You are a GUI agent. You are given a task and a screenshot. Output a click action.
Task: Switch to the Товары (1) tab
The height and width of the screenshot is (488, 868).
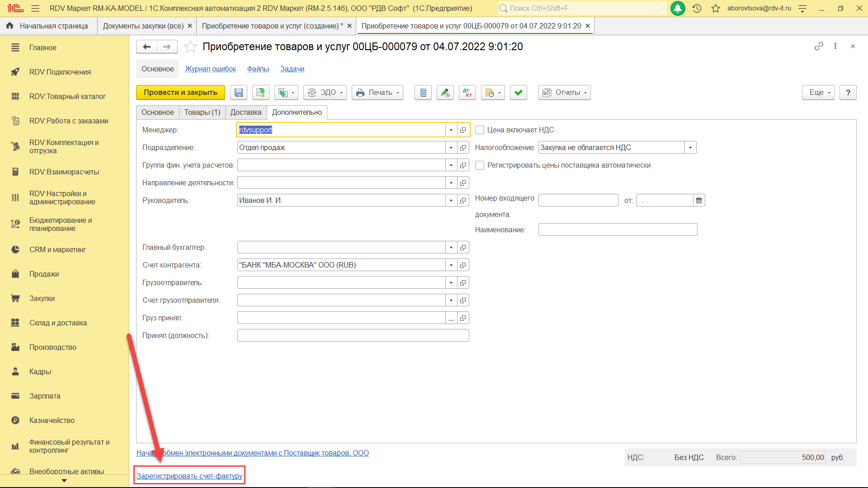[202, 113]
